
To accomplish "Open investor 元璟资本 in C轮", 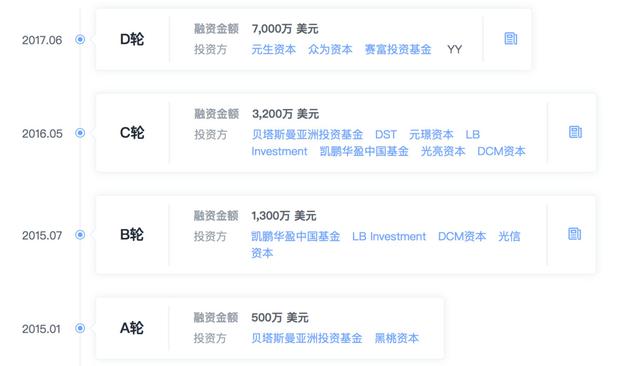I will point(431,135).
